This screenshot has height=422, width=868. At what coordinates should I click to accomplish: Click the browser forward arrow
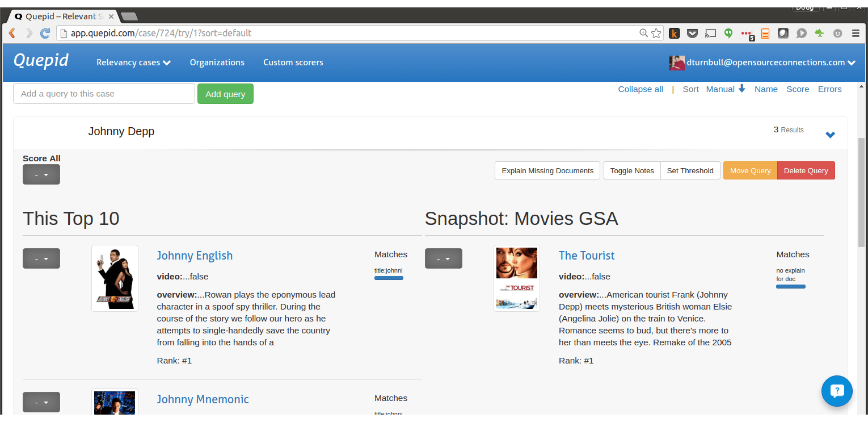point(29,34)
